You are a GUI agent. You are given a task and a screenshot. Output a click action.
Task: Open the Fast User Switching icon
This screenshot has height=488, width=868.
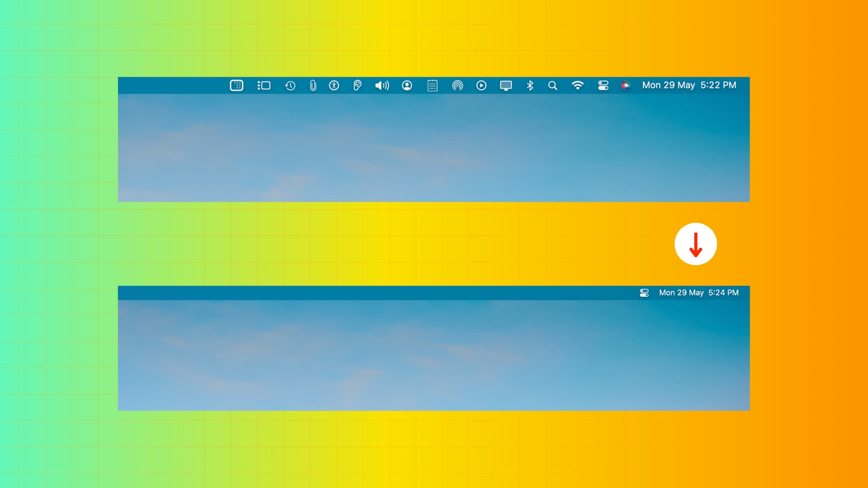[x=407, y=85]
